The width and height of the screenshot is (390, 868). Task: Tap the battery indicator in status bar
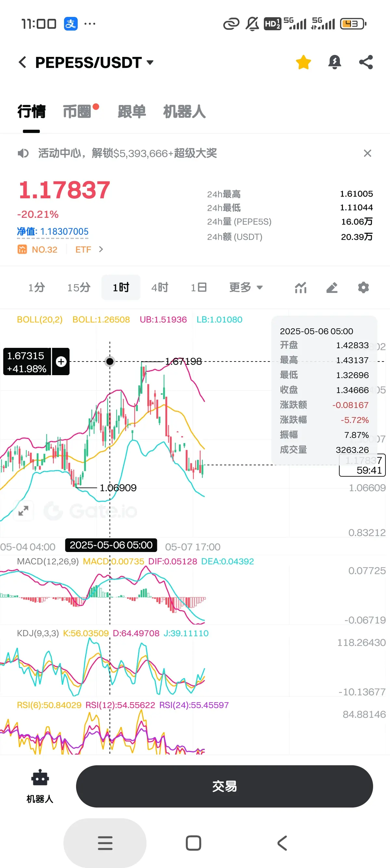coord(353,24)
